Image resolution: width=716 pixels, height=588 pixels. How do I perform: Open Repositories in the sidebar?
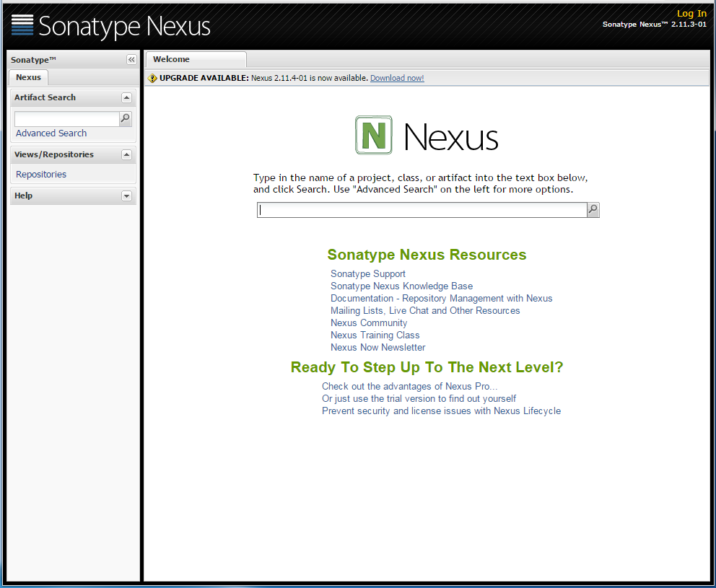(41, 175)
